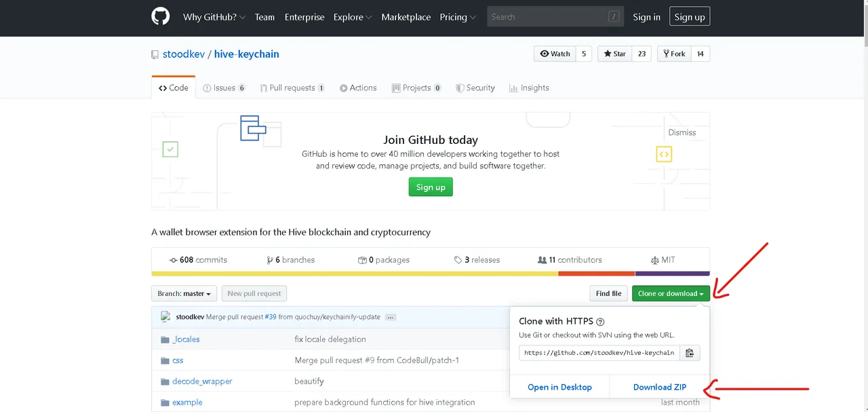Expand the Pricing menu
The width and height of the screenshot is (868, 412).
point(458,17)
